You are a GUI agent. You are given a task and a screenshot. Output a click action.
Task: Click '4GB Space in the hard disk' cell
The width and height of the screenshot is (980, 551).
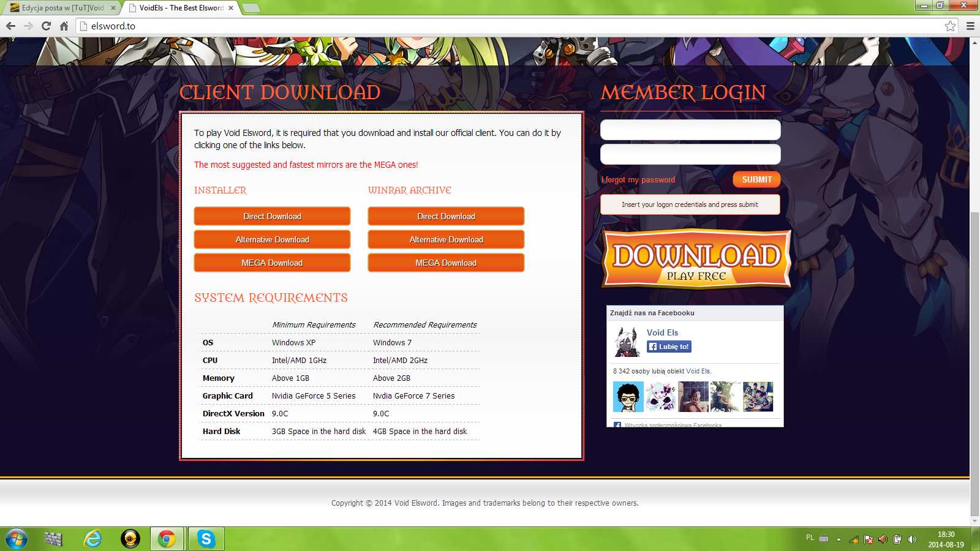pos(420,432)
